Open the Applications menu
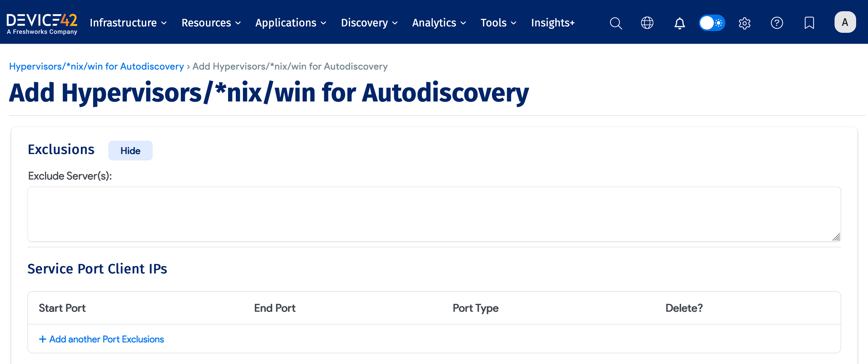The width and height of the screenshot is (868, 364). [x=290, y=23]
